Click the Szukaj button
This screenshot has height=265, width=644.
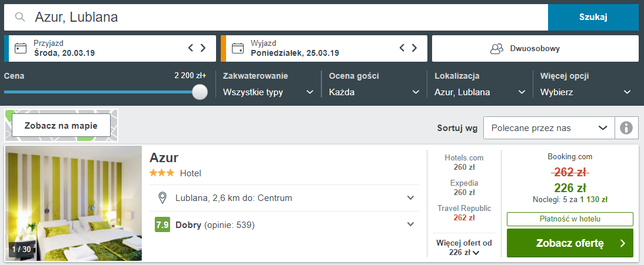pyautogui.click(x=593, y=17)
